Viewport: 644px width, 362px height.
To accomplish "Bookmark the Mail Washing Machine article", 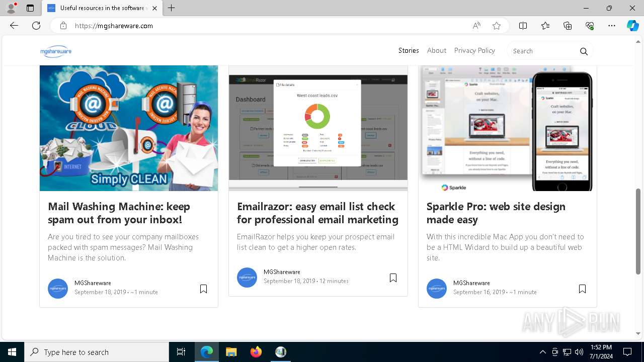I will pos(204,289).
